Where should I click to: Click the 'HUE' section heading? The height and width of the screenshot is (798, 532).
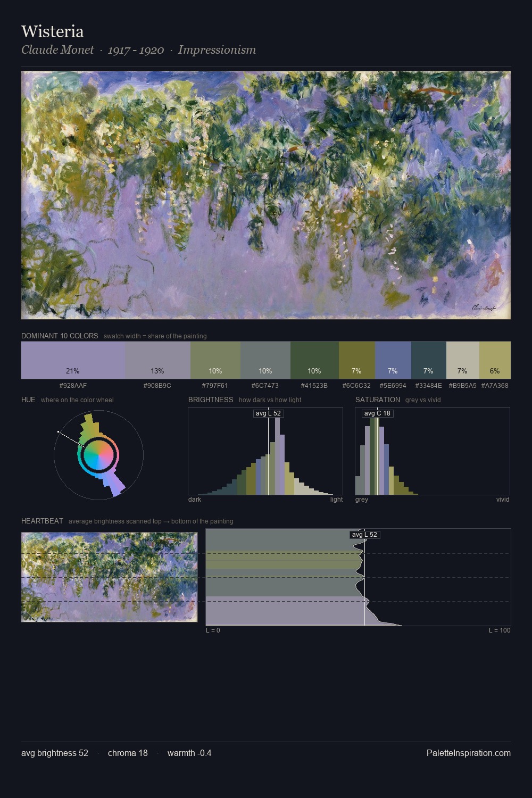coord(28,400)
